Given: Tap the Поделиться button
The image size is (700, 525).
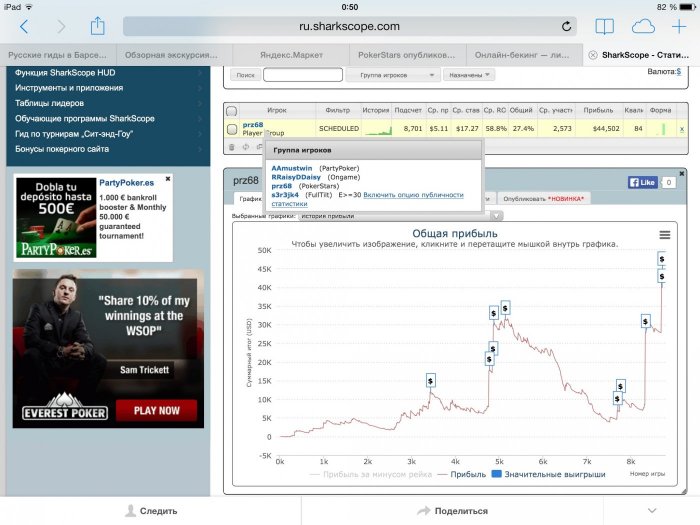Looking at the screenshot, I should pos(452,511).
